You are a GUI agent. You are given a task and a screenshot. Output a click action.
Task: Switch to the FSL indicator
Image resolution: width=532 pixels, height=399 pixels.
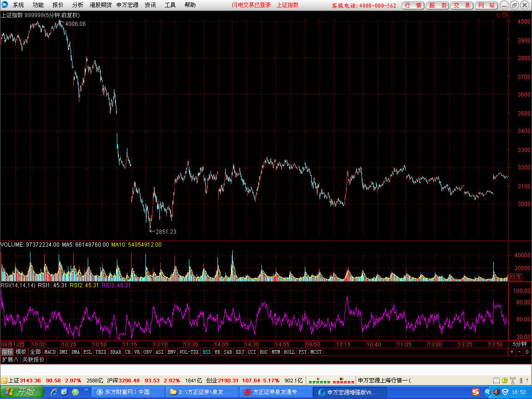pos(88,352)
